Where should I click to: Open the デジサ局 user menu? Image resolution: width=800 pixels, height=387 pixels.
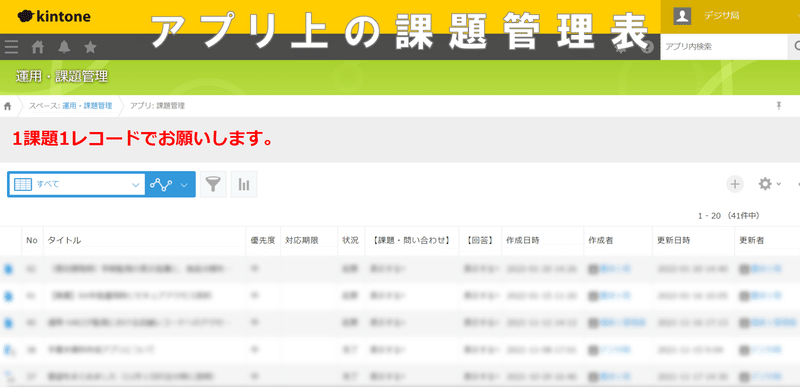coord(721,16)
